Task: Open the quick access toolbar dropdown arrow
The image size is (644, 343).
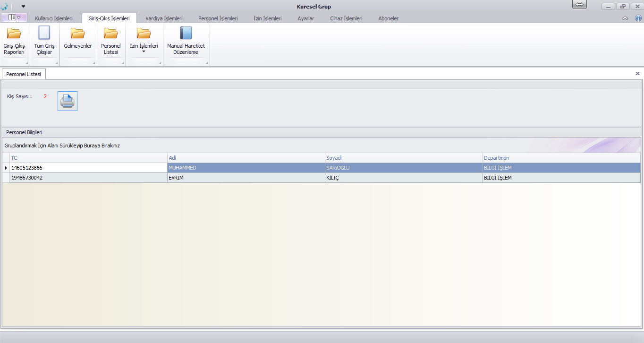Action: tap(23, 7)
